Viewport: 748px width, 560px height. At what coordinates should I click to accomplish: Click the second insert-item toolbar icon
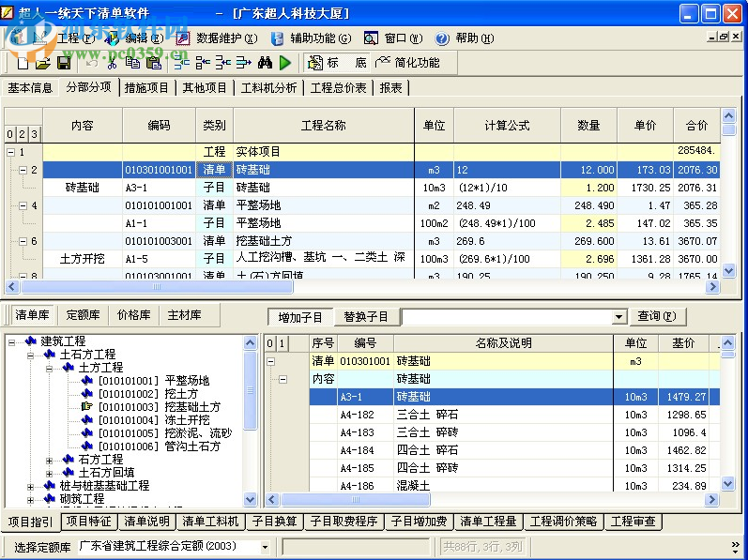(x=203, y=63)
